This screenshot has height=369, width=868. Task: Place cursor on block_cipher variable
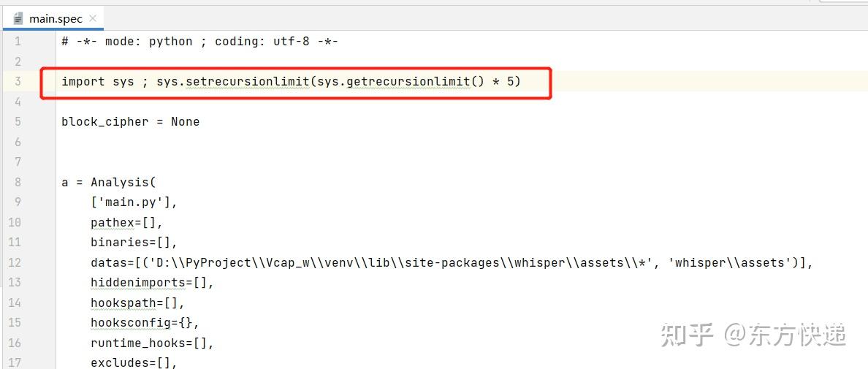click(x=105, y=122)
